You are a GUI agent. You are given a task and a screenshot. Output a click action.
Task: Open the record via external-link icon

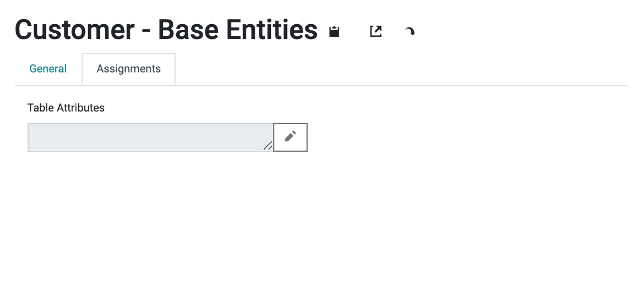pos(376,31)
